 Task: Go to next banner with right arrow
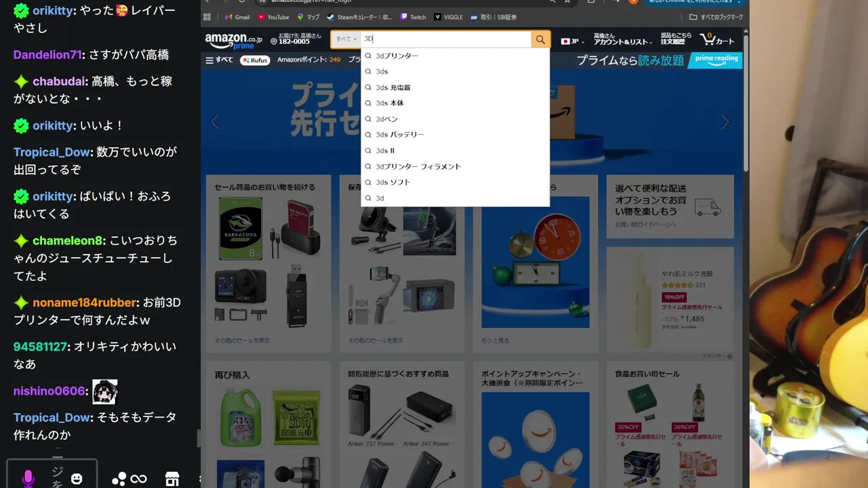point(725,123)
